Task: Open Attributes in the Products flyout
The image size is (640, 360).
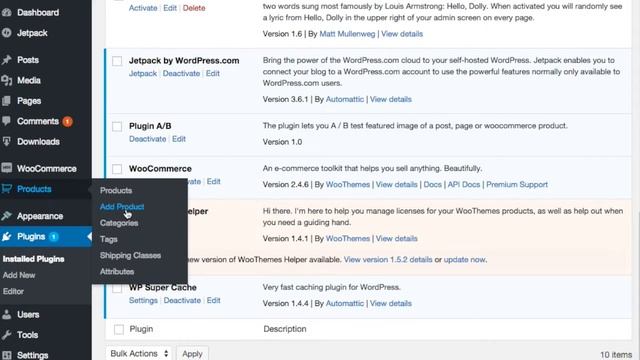Action: pyautogui.click(x=117, y=271)
